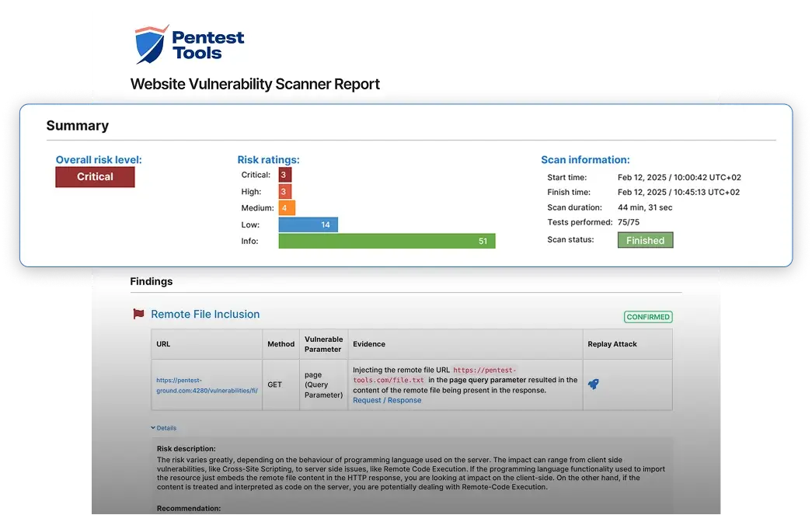Click the Evidence column header
The image size is (812, 515).
pyautogui.click(x=369, y=344)
